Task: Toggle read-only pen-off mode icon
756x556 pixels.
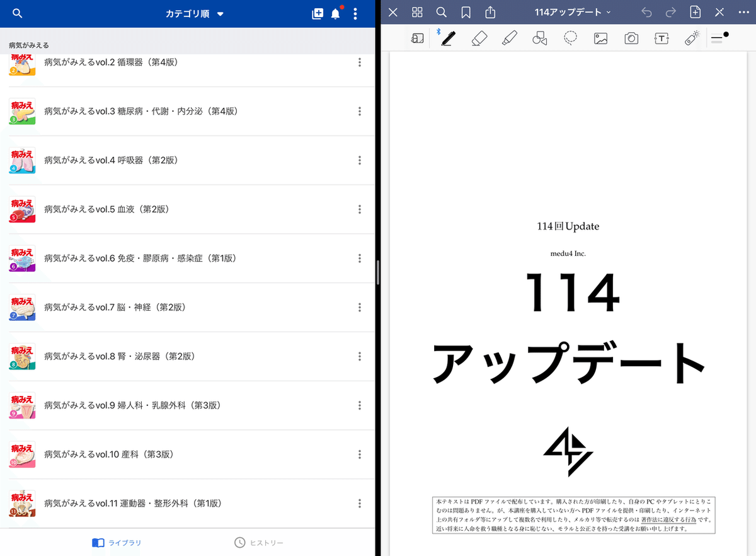Action: pos(719,13)
